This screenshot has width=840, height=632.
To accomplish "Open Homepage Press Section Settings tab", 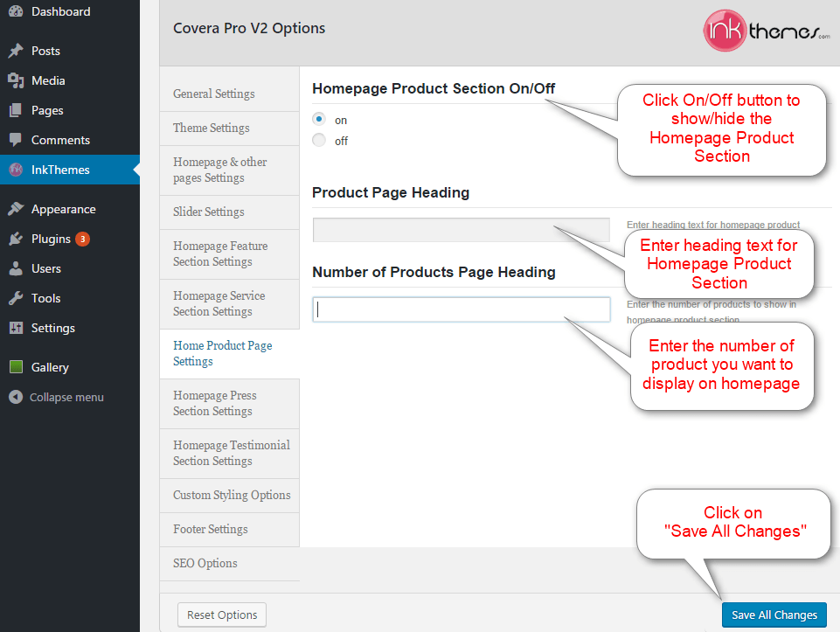I will (x=229, y=403).
